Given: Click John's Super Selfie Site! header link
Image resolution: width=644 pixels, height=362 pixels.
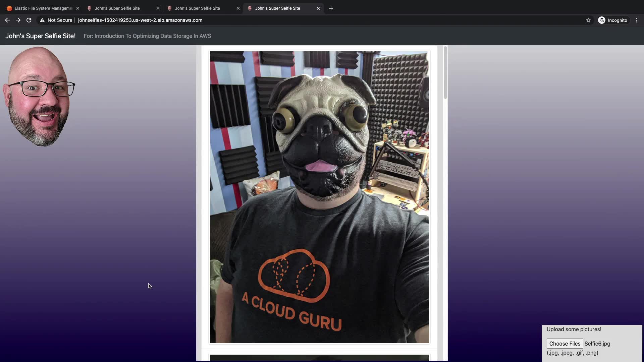Looking at the screenshot, I should [40, 36].
